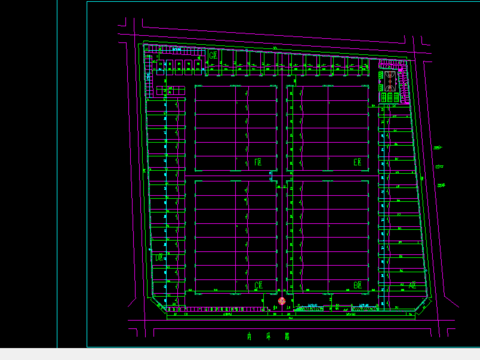Click the lowest green annotation outside the east boundary
This screenshot has width=480, height=360.
coord(441,185)
